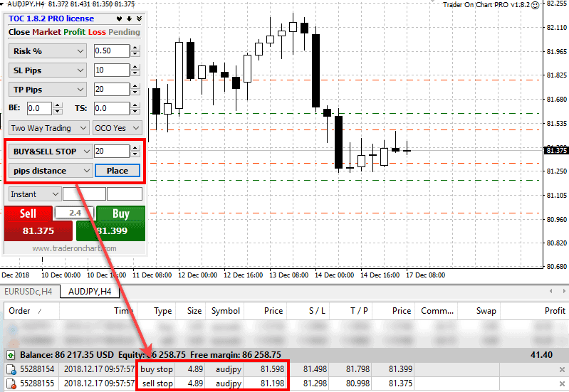Click the Place button
Screen dimensions: 569x392
coord(118,171)
